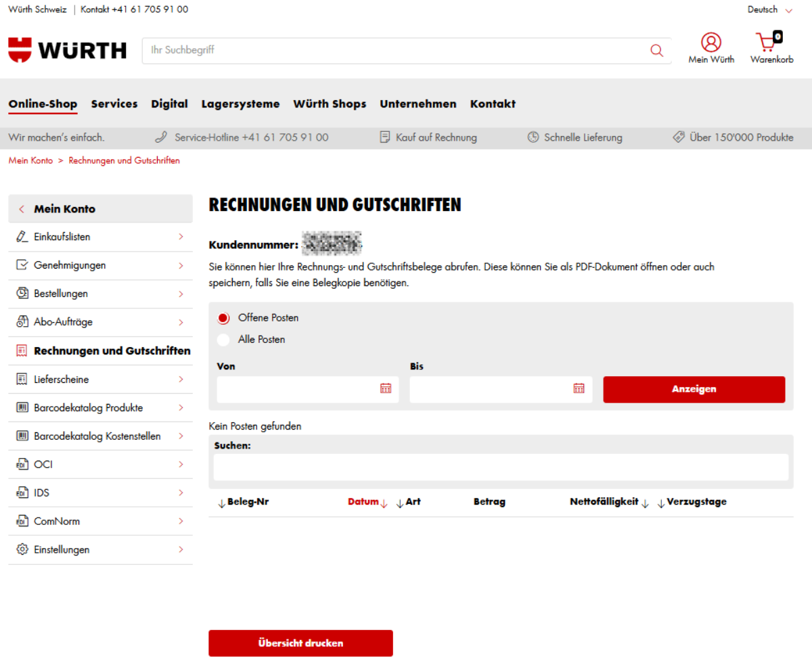
Task: Follow the Rechnungen und Gutschriften breadcrumb link
Action: click(x=125, y=161)
